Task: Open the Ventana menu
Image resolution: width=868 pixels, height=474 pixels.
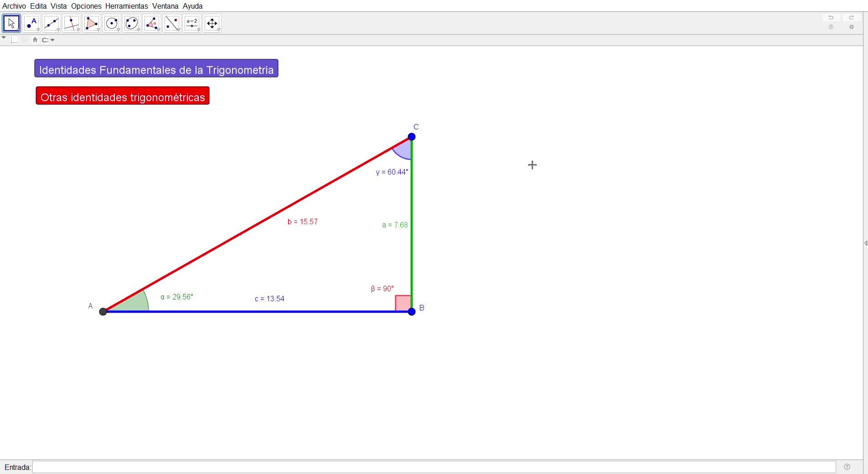Action: pyautogui.click(x=165, y=6)
